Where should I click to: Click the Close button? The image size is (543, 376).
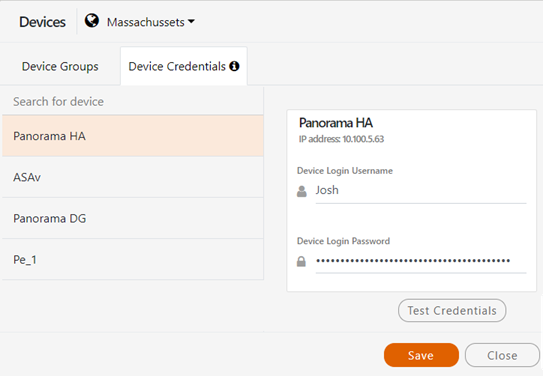(502, 355)
